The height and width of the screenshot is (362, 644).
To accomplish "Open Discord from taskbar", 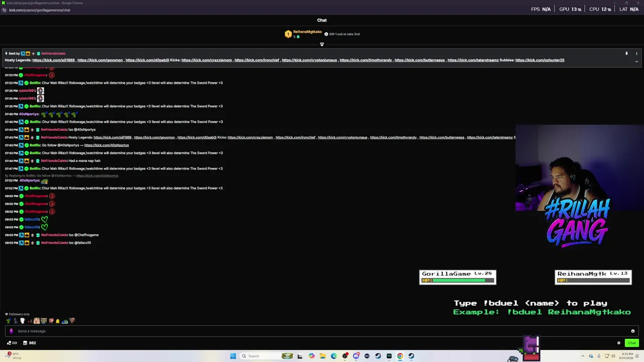I will pyautogui.click(x=356, y=356).
